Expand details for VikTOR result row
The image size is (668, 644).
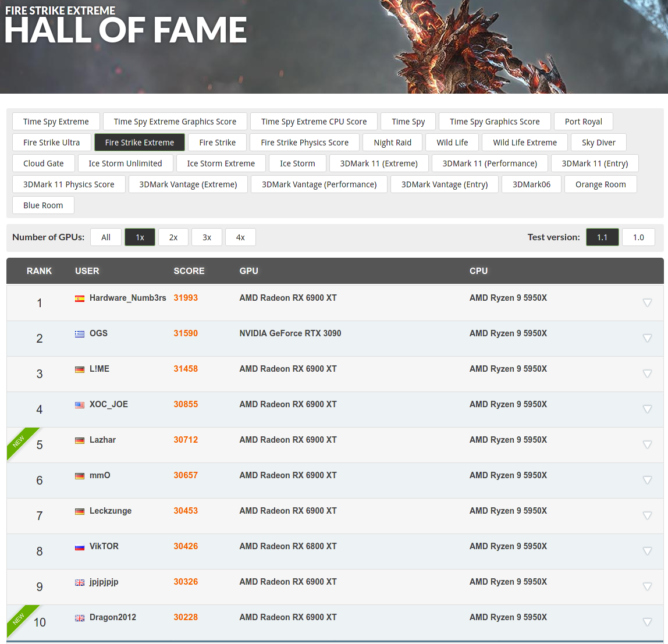coord(647,551)
